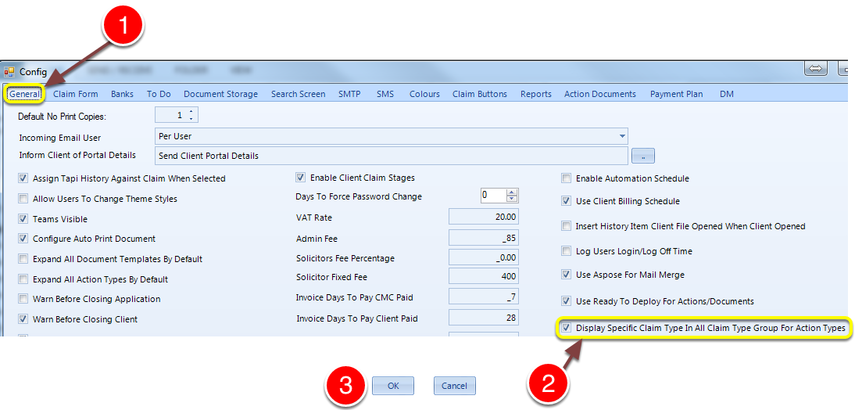Enable Warn Before Closing Application checkbox
Image resolution: width=855 pixels, height=410 pixels.
[x=23, y=299]
